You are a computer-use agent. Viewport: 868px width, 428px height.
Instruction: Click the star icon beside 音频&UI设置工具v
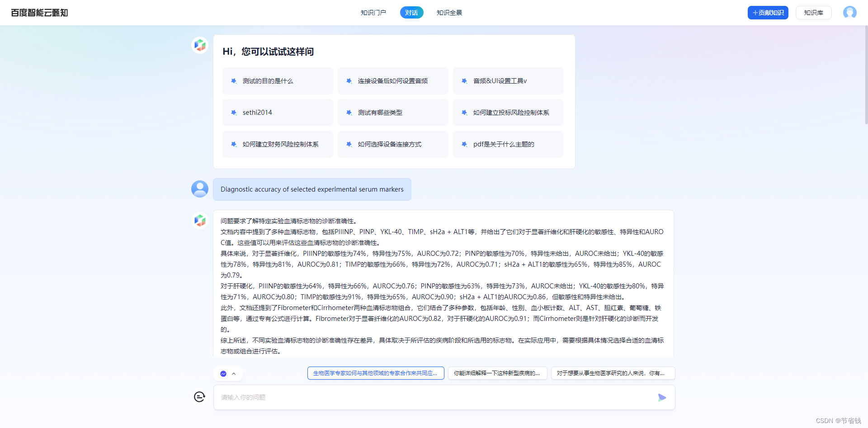coord(464,81)
